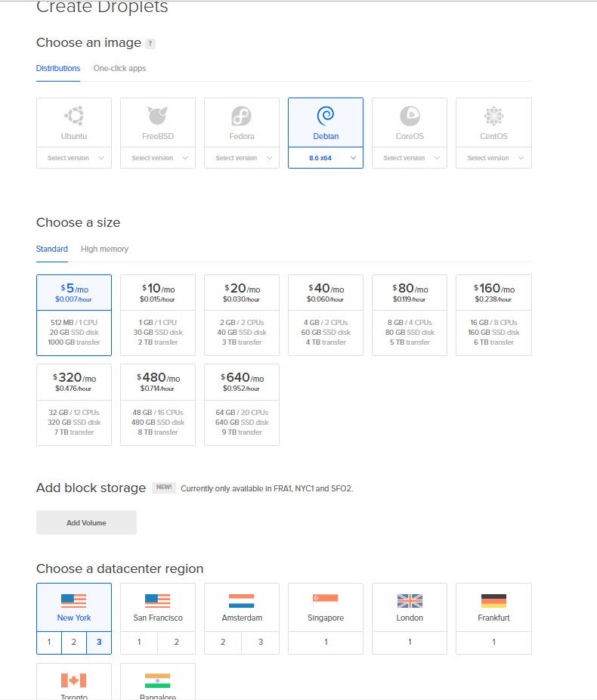Screen dimensions: 597x700
Task: Select the CoreOS logo icon
Action: click(x=410, y=116)
